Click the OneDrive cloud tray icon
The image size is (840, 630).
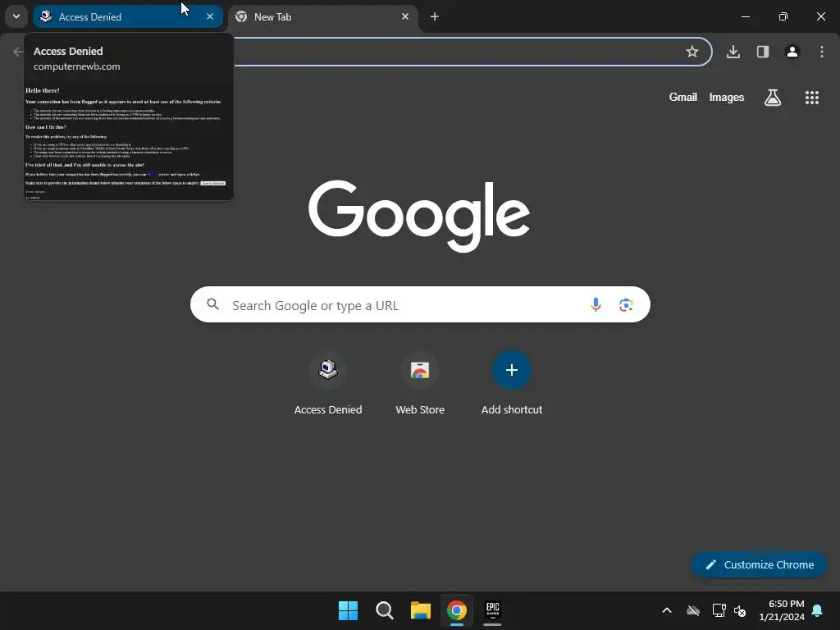pyautogui.click(x=693, y=610)
